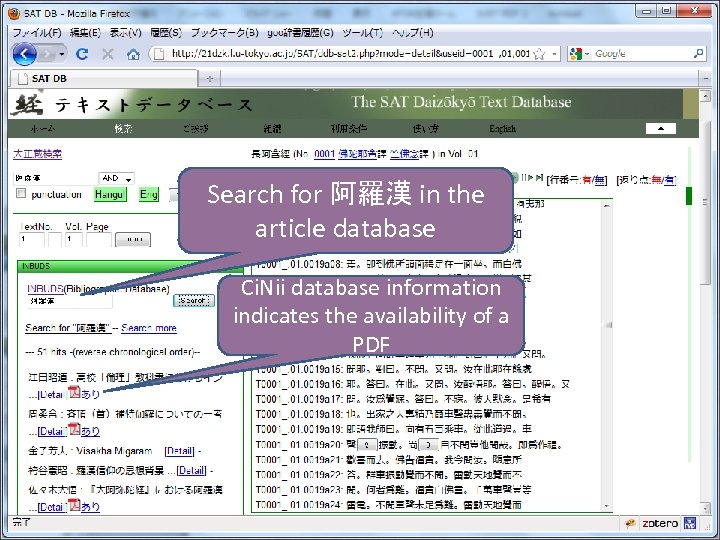Screen dimensions: 720x540
Task: Open the 履歴(S) menu
Action: (166, 33)
